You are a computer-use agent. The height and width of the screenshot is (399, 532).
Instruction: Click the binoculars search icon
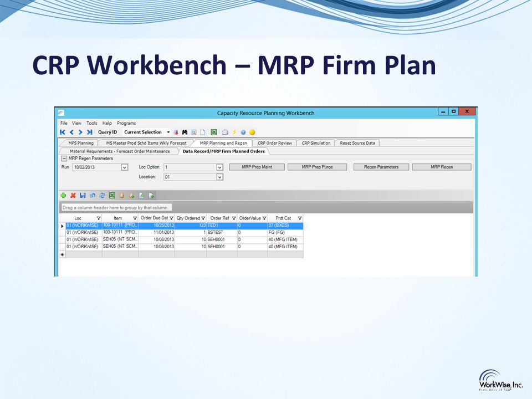[185, 132]
